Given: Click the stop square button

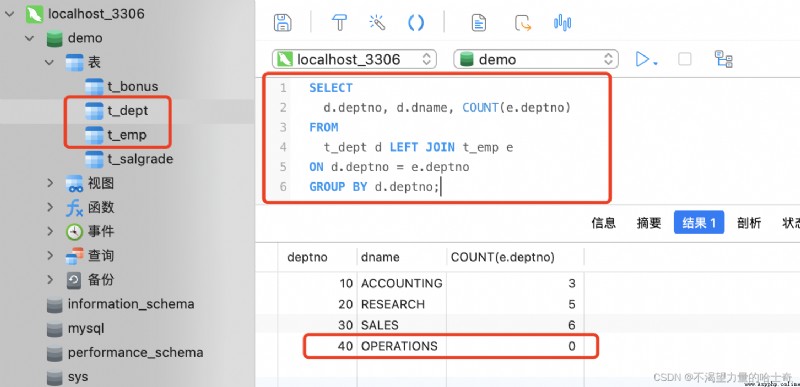Looking at the screenshot, I should tap(685, 59).
